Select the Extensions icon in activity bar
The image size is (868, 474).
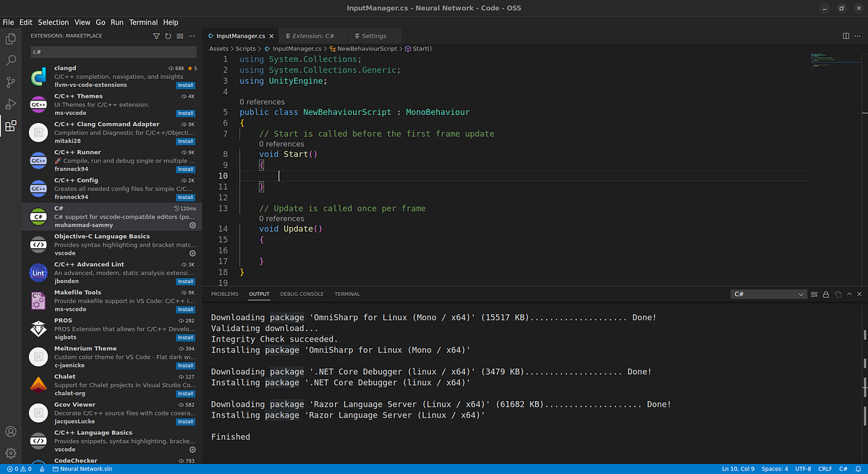point(11,125)
